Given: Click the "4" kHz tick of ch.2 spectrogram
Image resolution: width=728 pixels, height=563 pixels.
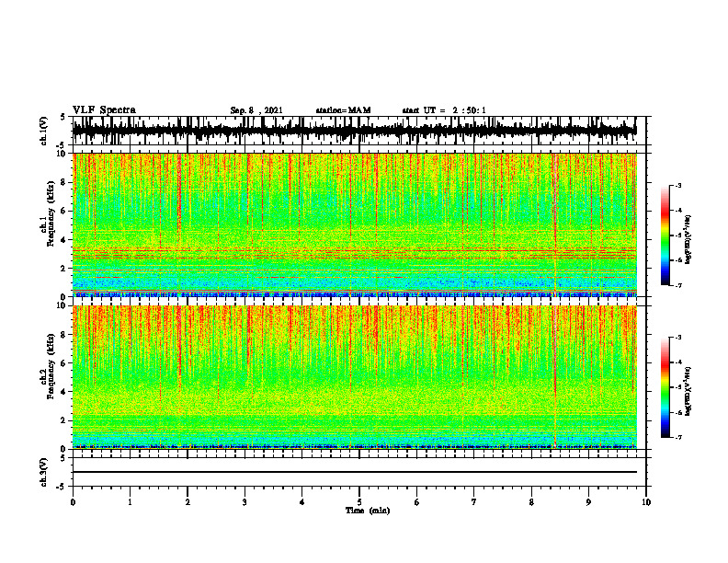Looking at the screenshot, I should click(64, 392).
